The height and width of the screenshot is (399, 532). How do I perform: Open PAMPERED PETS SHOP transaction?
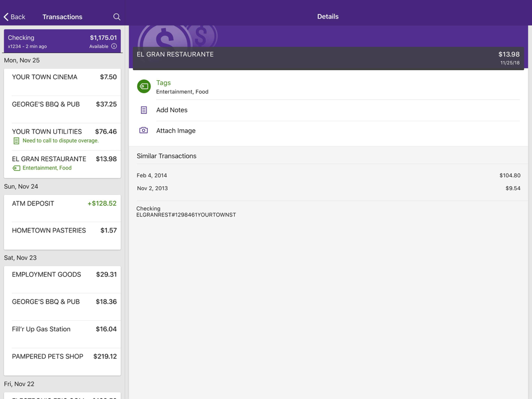62,362
